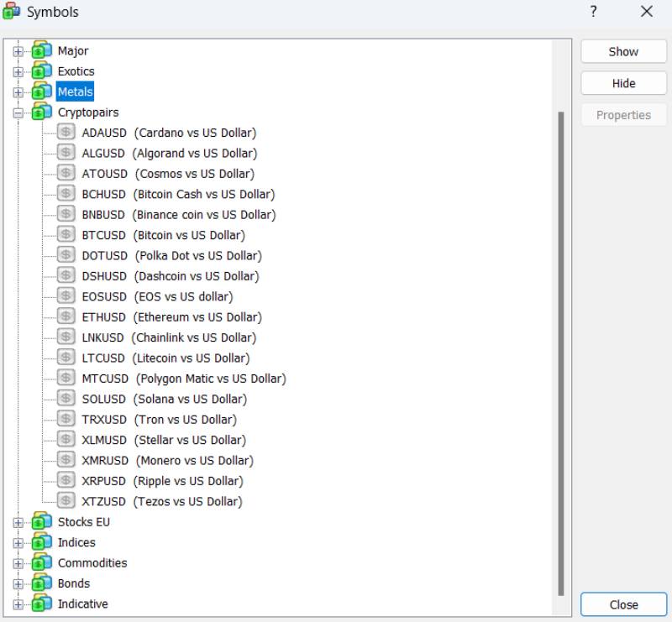Screen dimensions: 672x622
Task: Select the Exotics group label
Action: (x=76, y=71)
